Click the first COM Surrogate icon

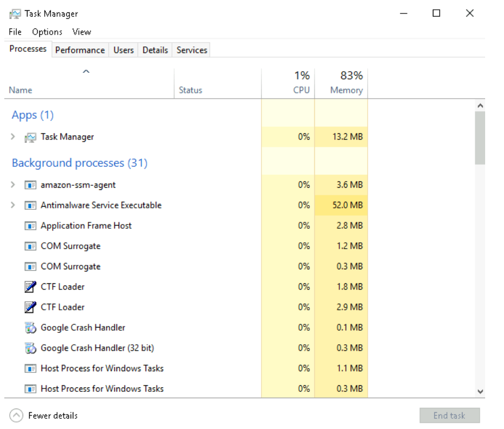click(x=30, y=247)
